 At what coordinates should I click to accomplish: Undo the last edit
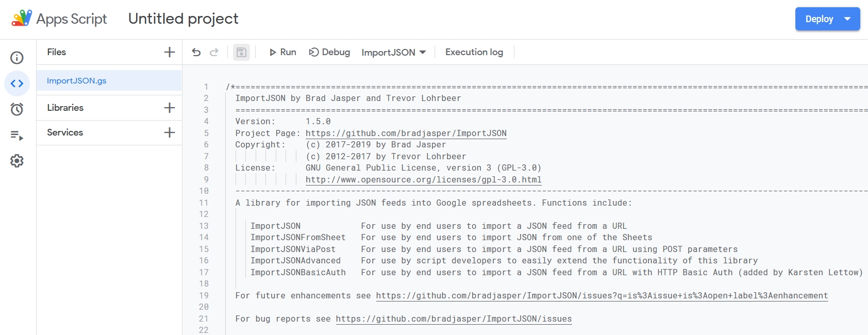tap(196, 52)
